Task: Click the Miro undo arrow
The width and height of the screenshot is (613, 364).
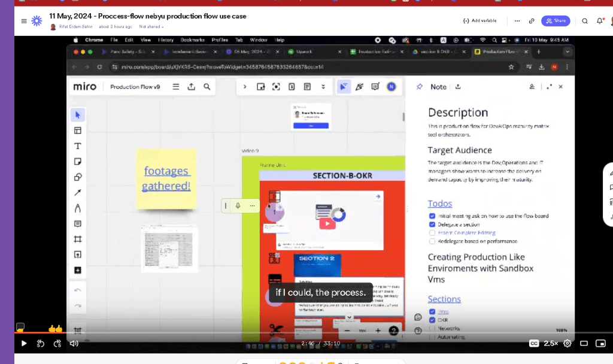Action: pos(77,290)
